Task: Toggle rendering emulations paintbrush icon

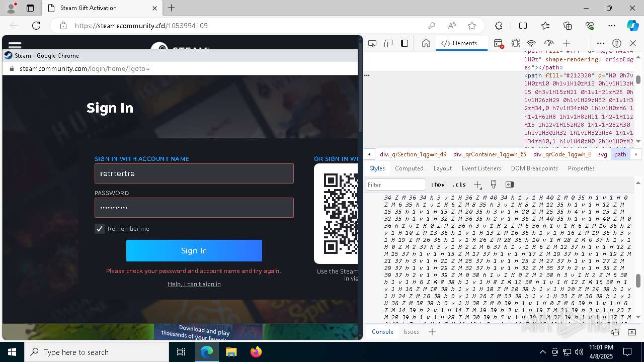Action: click(x=494, y=185)
